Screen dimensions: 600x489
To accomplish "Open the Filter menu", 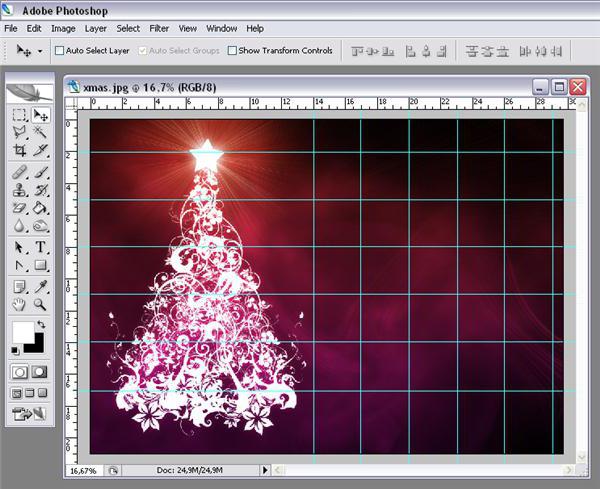I will (159, 28).
